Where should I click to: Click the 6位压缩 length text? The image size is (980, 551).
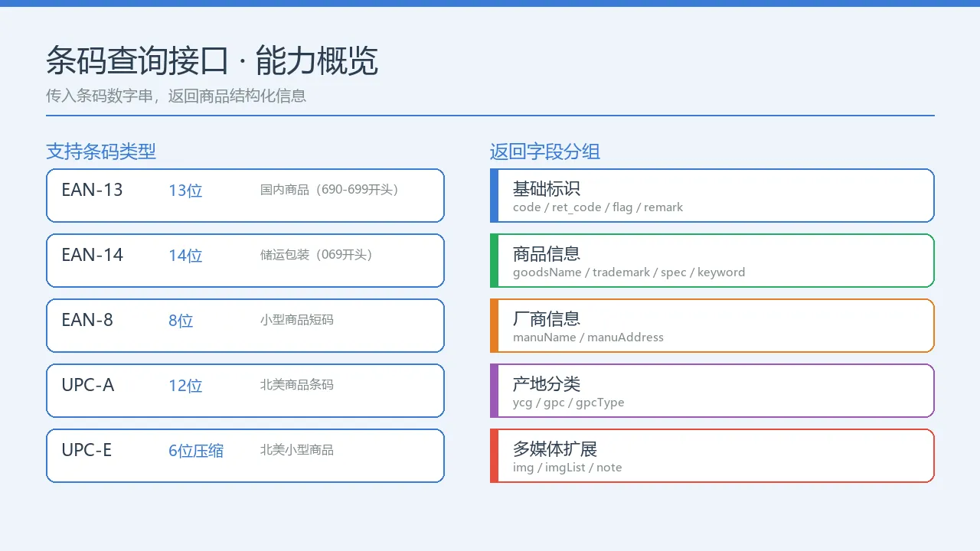point(196,451)
